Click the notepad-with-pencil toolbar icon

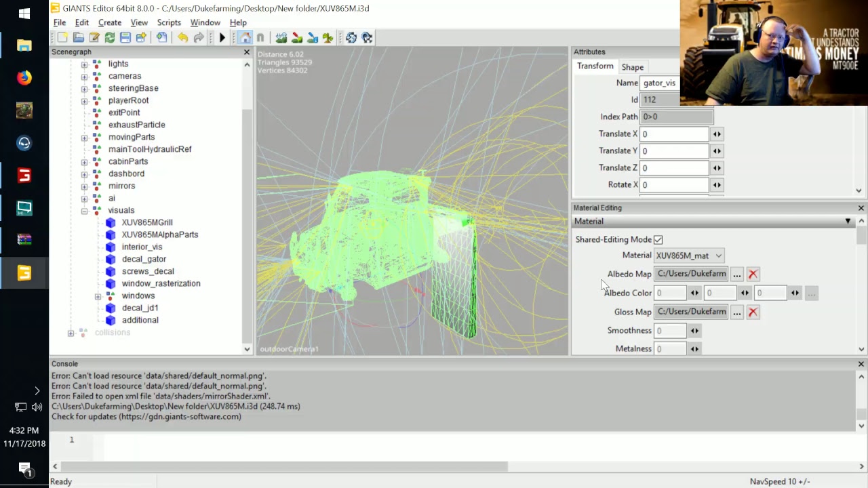click(94, 38)
